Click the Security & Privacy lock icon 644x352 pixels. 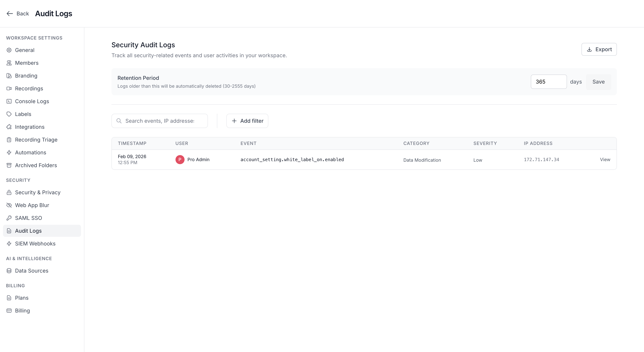[x=9, y=192]
